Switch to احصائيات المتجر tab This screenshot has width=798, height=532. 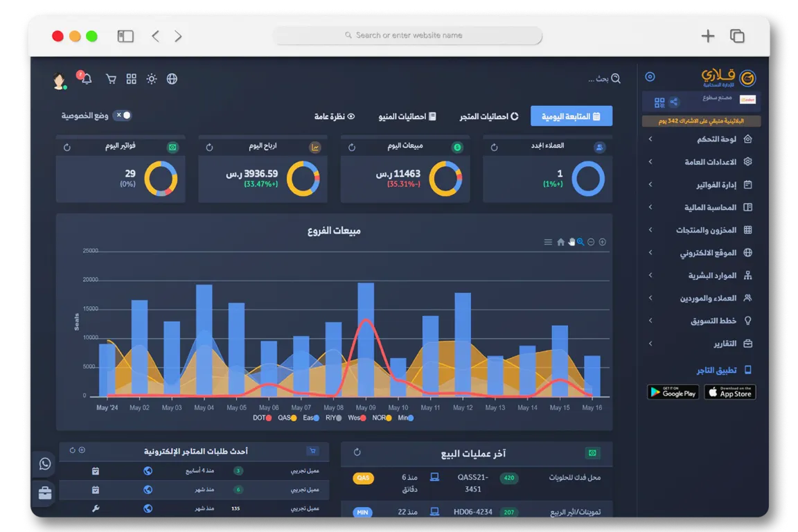[x=489, y=116]
